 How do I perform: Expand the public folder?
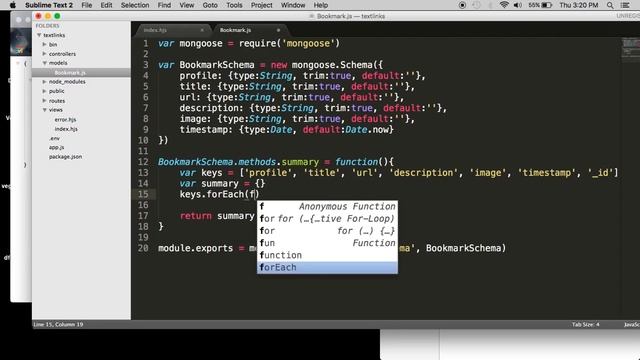(44, 91)
